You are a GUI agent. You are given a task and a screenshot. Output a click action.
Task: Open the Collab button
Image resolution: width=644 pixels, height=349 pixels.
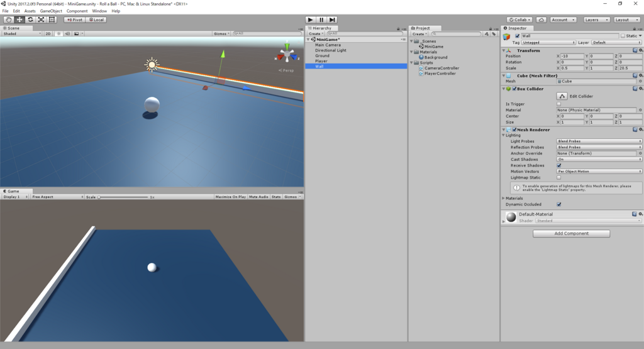click(x=520, y=19)
